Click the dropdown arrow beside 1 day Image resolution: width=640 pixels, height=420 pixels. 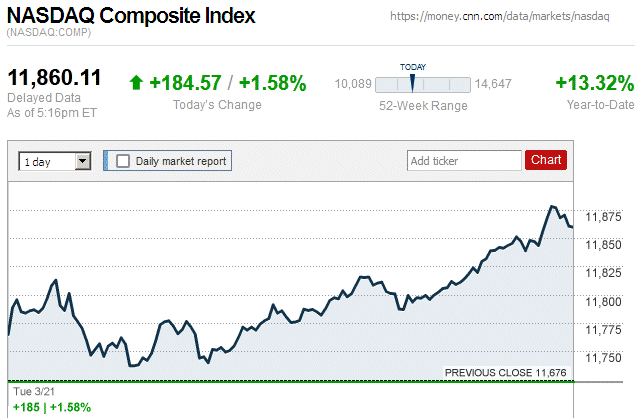(x=82, y=160)
